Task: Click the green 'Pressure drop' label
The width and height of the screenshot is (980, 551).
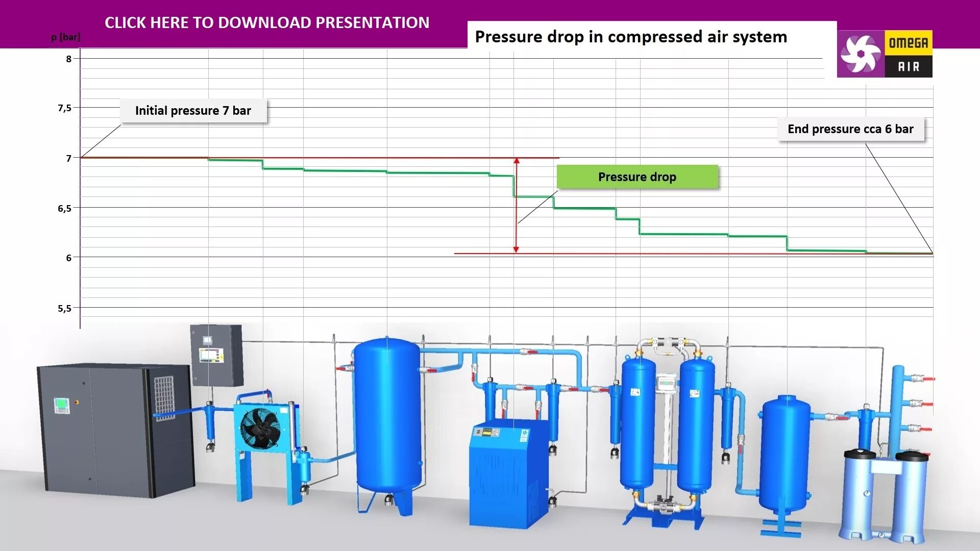Action: pos(637,177)
